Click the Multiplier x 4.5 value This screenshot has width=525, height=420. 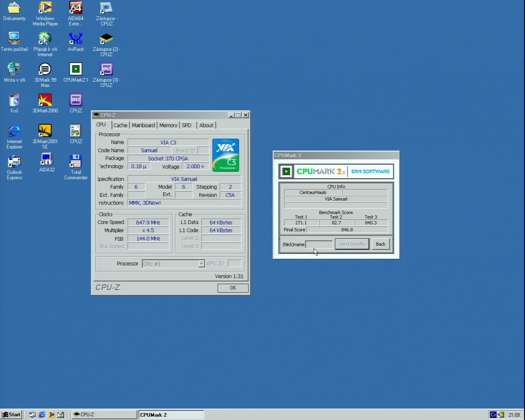(x=148, y=231)
